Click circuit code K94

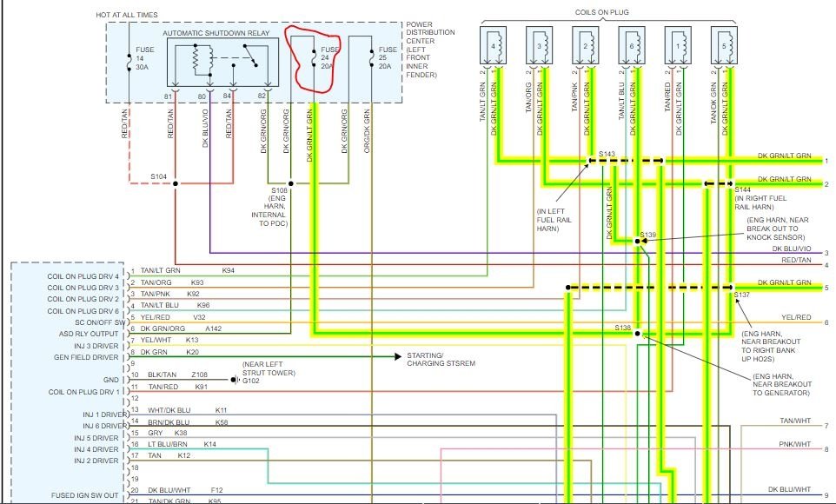229,270
